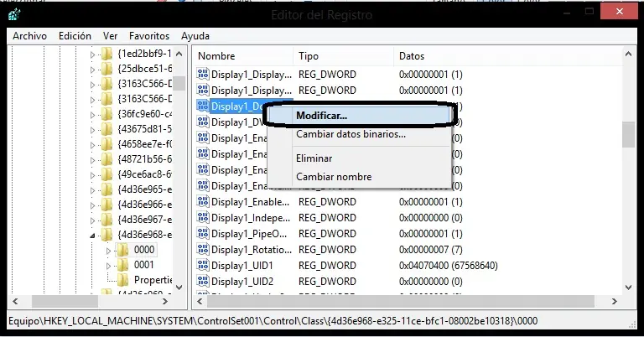Click the folder icon beside {4d36e968-e
This screenshot has width=644, height=337.
click(x=106, y=235)
